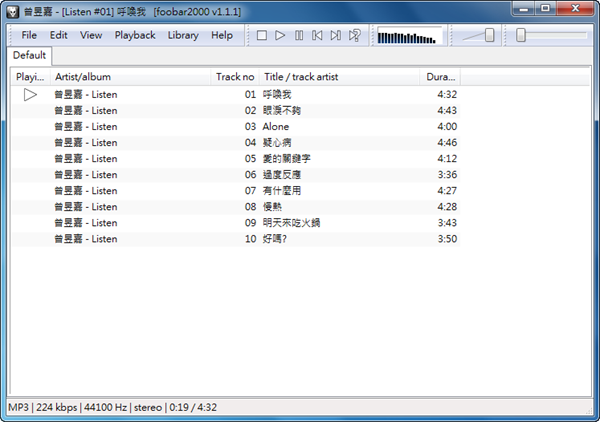Play a random track button
Viewport: 600px width, 422px height.
click(x=354, y=36)
